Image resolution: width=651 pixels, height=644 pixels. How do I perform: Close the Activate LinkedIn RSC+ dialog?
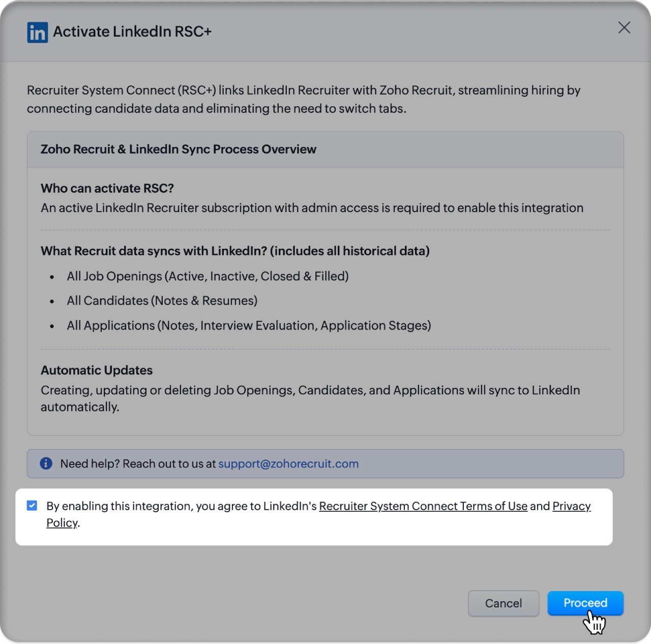coord(624,27)
